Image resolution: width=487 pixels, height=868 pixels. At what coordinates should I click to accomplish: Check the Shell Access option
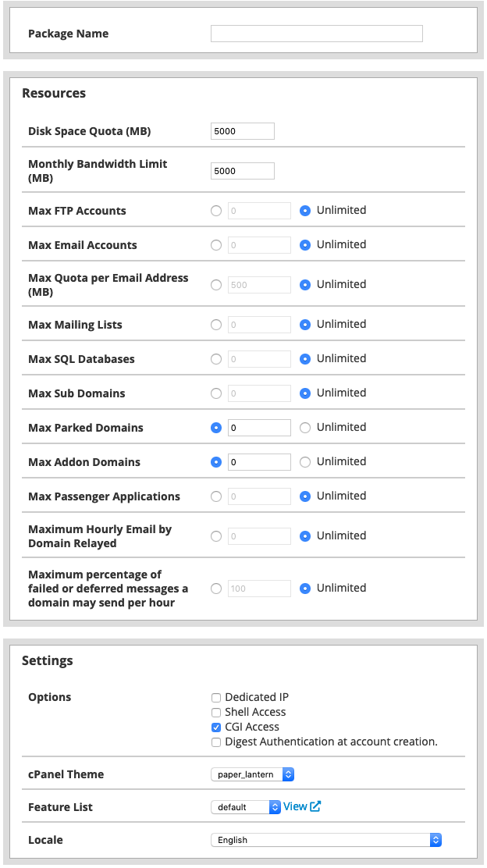[x=216, y=712]
